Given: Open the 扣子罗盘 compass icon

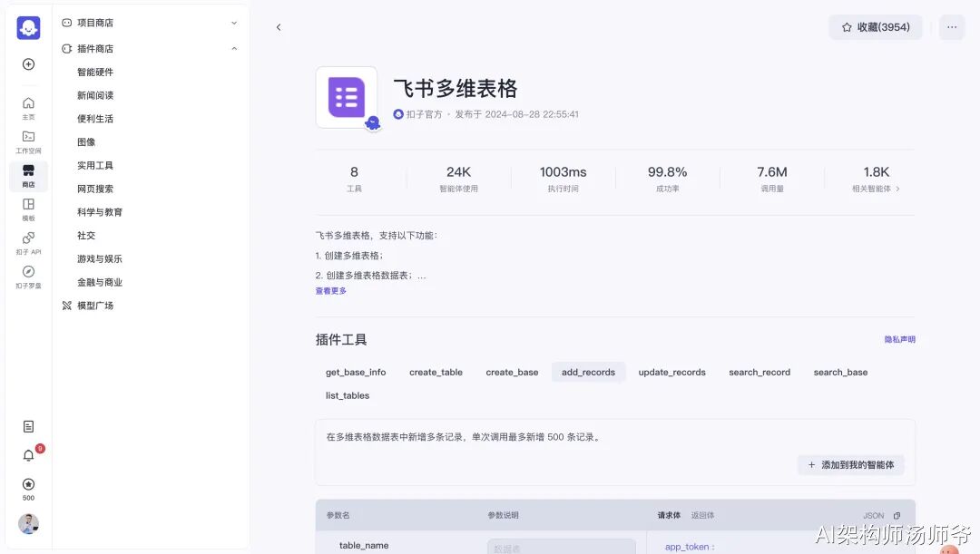Looking at the screenshot, I should coord(28,277).
